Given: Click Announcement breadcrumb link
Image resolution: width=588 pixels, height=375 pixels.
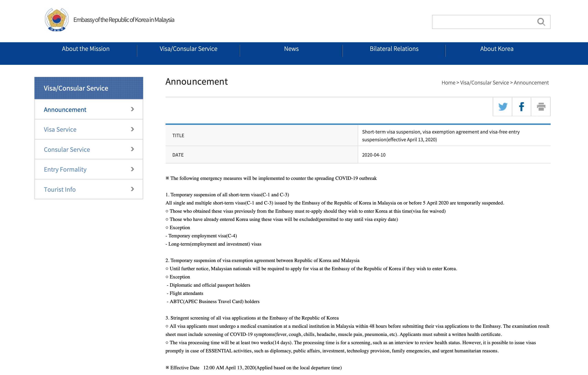Looking at the screenshot, I should 531,83.
